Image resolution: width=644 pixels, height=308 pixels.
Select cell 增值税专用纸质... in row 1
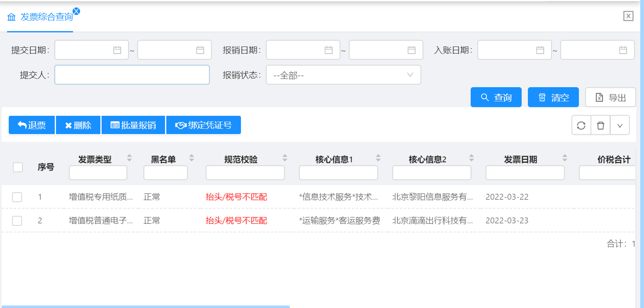click(x=101, y=197)
